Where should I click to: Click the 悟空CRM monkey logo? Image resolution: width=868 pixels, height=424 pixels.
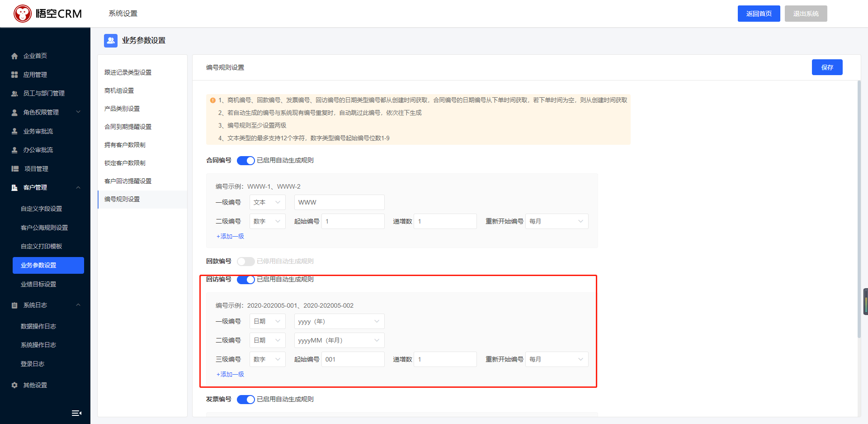(x=23, y=14)
